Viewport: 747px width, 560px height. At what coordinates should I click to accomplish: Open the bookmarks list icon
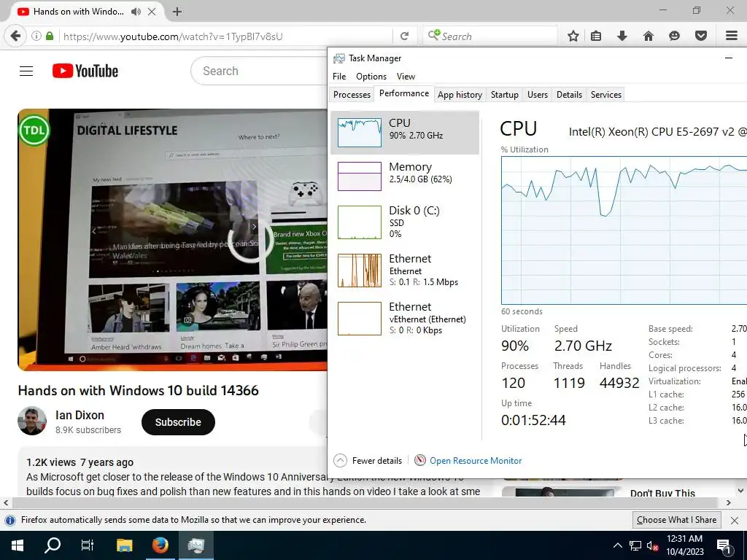[x=596, y=36]
